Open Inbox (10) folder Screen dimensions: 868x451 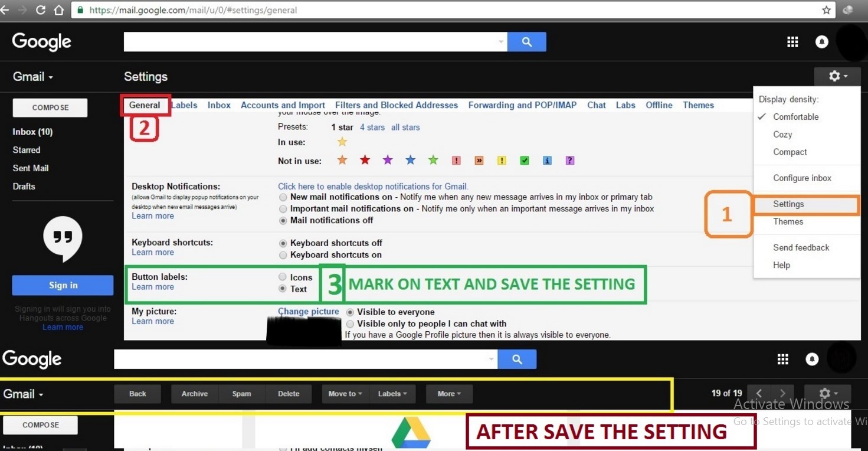[32, 132]
